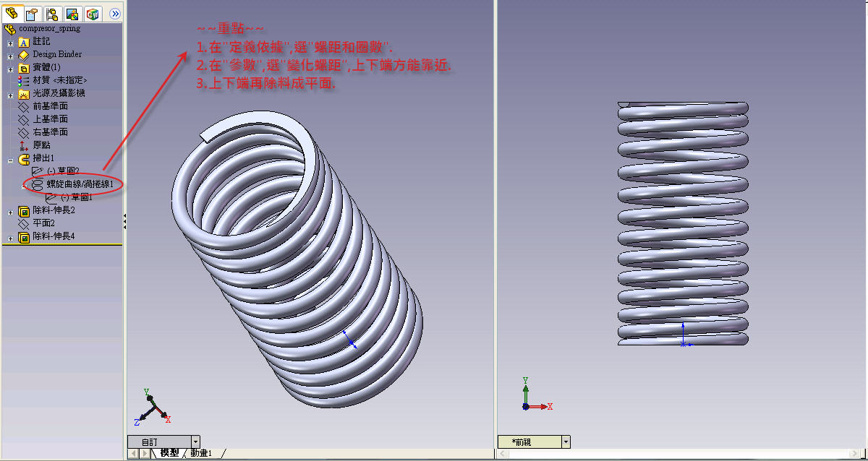Expand the Design Binder node
868x461 pixels.
(10, 56)
